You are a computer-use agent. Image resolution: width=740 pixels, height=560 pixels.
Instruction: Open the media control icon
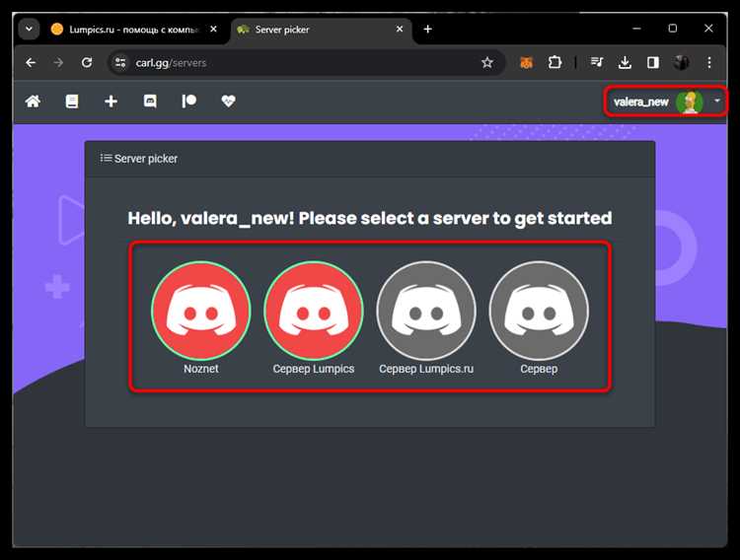click(x=597, y=63)
